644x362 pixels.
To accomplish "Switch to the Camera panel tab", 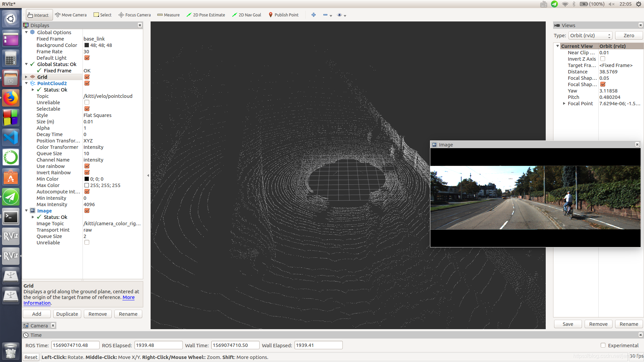I will 39,325.
